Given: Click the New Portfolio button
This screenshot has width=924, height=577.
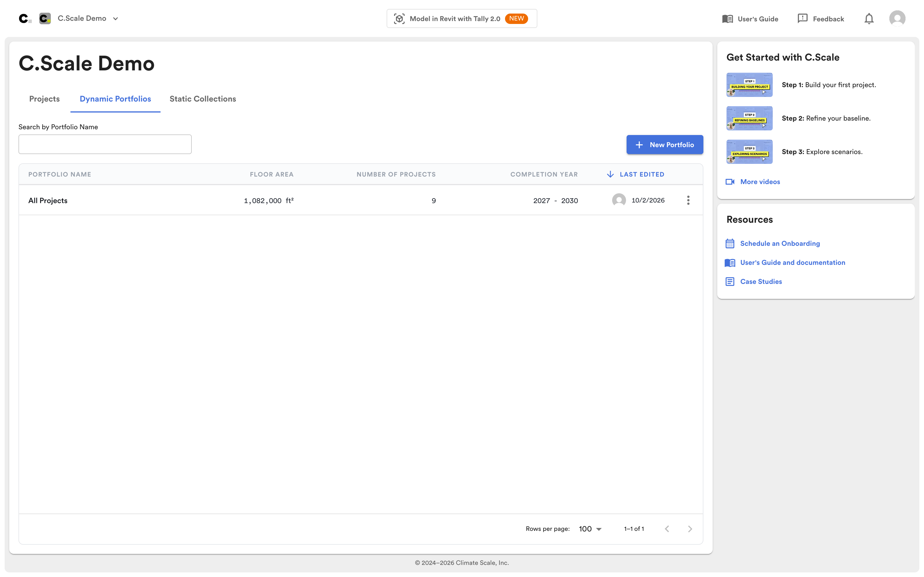Looking at the screenshot, I should pos(664,145).
